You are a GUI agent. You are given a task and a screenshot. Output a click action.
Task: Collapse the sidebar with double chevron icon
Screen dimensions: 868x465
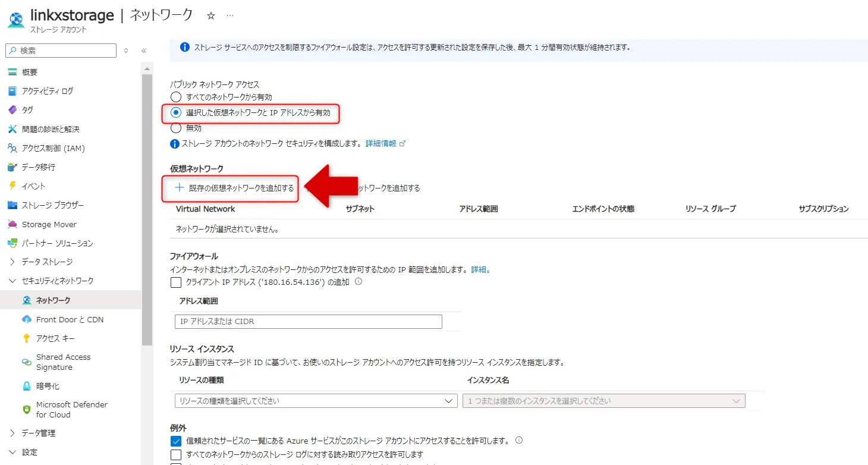(144, 51)
